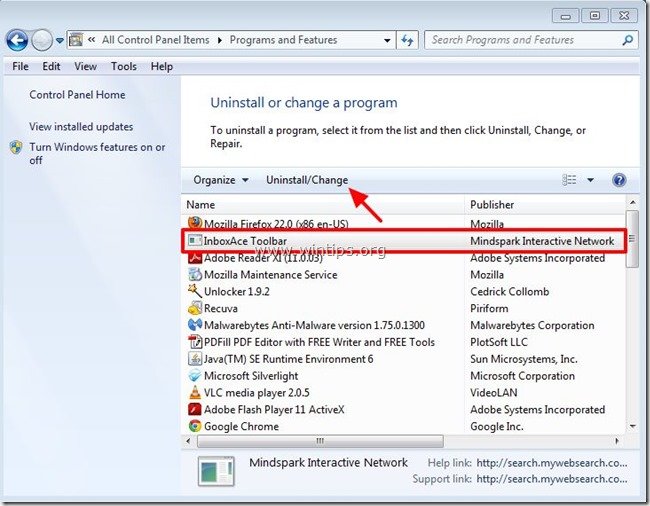Click the Back navigation arrow

point(17,40)
